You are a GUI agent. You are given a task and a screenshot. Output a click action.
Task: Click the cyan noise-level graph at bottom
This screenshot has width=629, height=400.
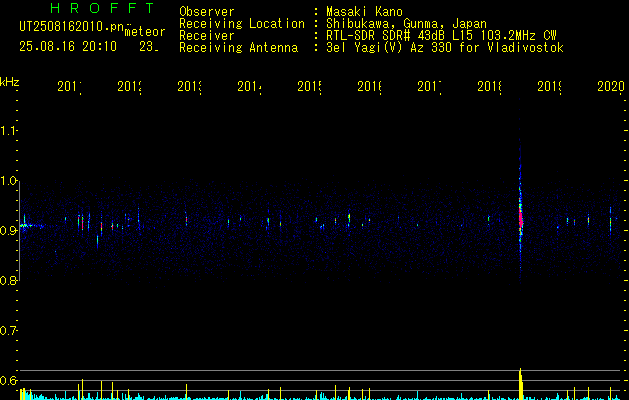321,396
